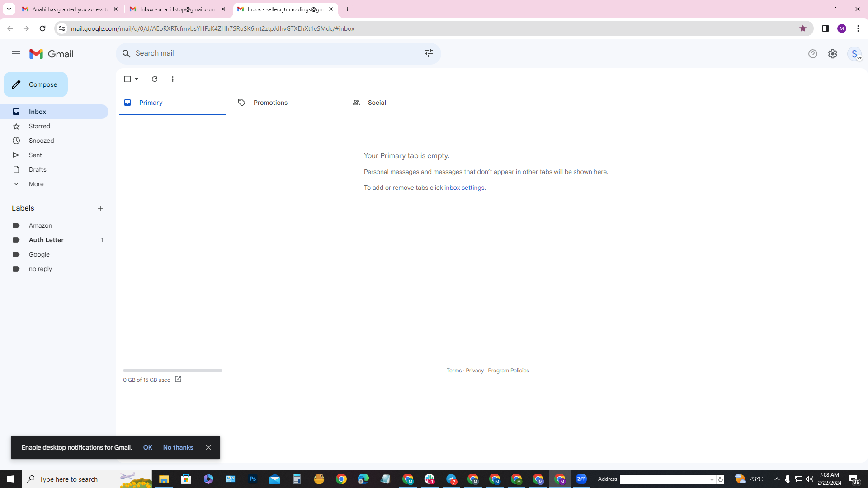Expand the More sidebar section
Image resolution: width=868 pixels, height=488 pixels.
[54, 184]
